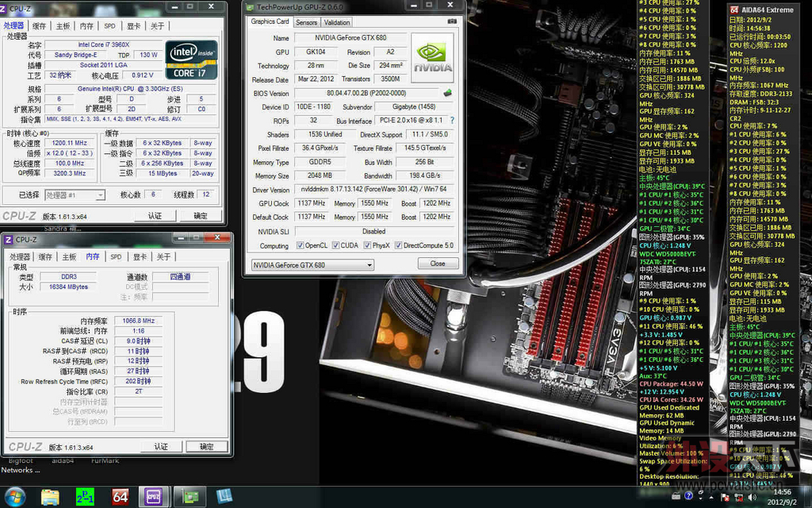Click the memory CPU-Z window title icon
The height and width of the screenshot is (508, 812).
tap(8, 240)
